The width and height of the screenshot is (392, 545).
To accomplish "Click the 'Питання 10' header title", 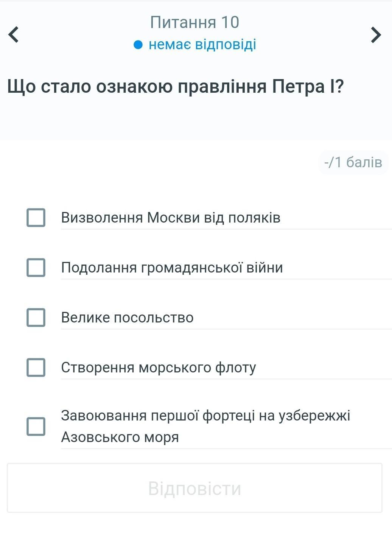I will 195,22.
